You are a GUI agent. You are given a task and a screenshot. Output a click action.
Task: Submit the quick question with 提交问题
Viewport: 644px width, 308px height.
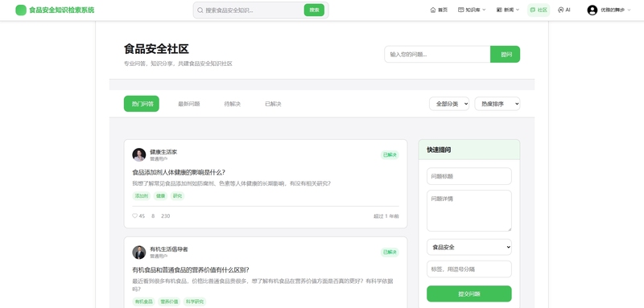469,294
